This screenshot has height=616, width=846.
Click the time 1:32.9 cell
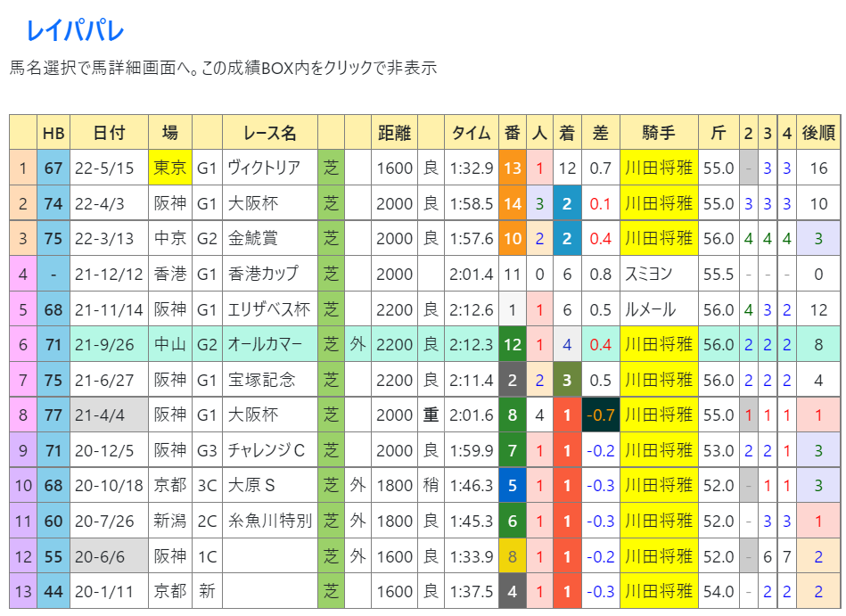coord(472,168)
